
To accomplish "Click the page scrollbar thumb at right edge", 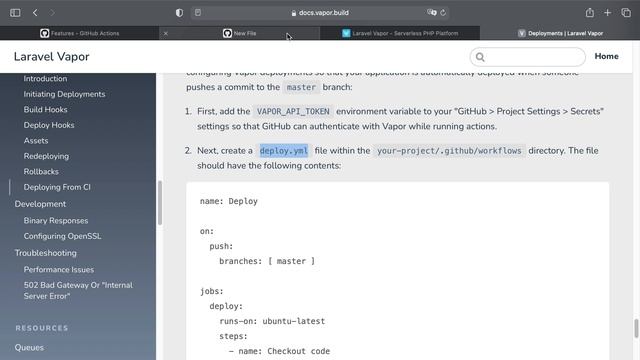I will point(636,329).
